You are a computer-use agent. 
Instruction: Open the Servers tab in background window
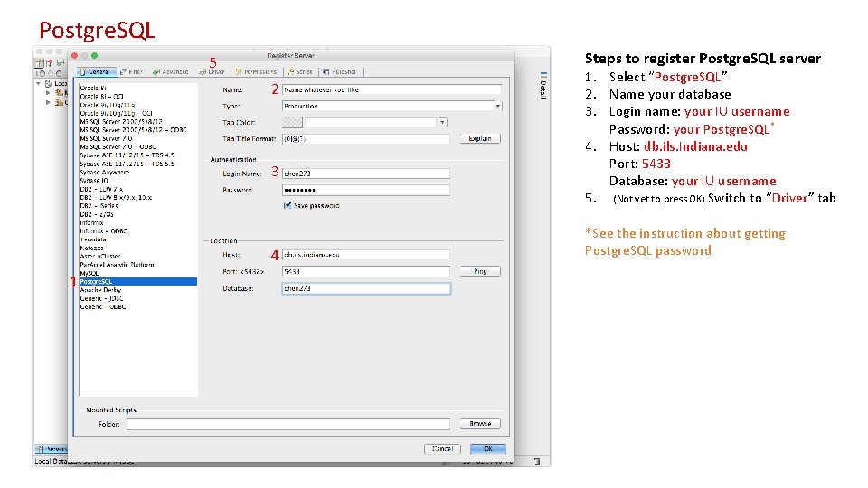pyautogui.click(x=51, y=449)
